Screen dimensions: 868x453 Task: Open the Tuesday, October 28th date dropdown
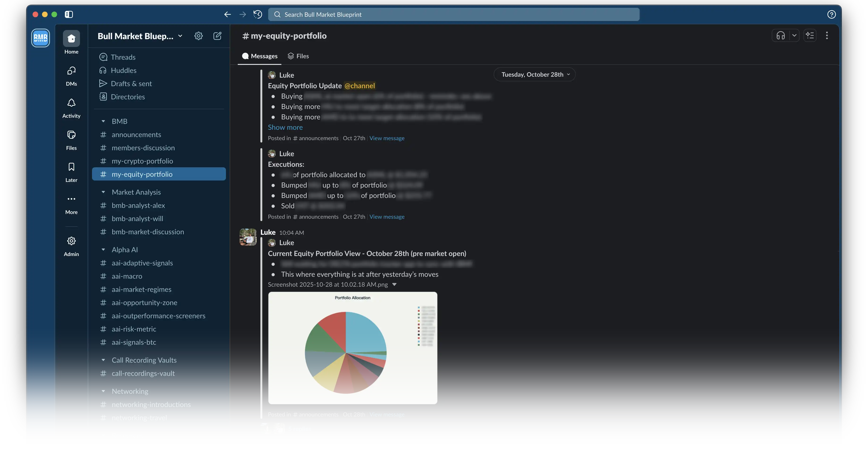coord(534,75)
